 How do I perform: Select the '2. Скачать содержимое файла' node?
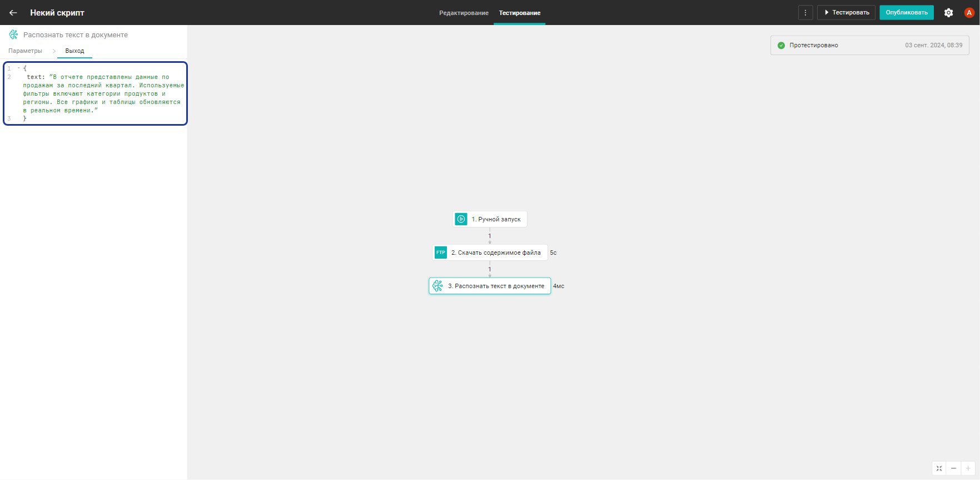click(490, 253)
